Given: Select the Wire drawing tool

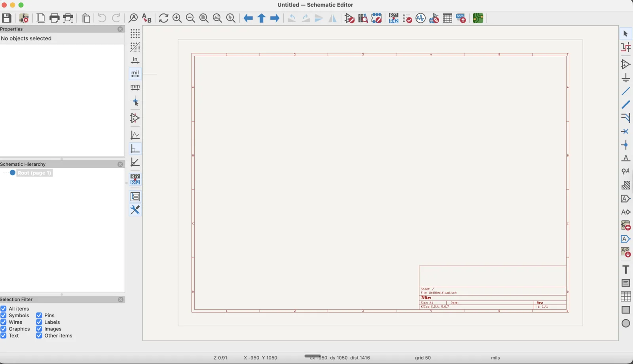Looking at the screenshot, I should click(625, 91).
